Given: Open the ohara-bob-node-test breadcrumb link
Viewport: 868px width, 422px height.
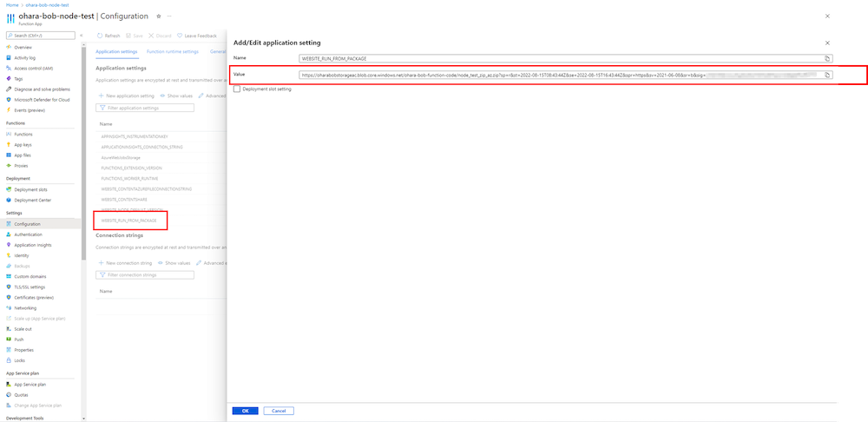Looking at the screenshot, I should [x=47, y=5].
